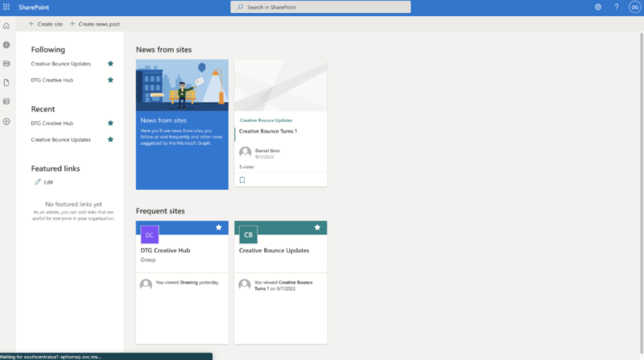Click the Creative Bounce Turns 1 news thumbnail

280,85
